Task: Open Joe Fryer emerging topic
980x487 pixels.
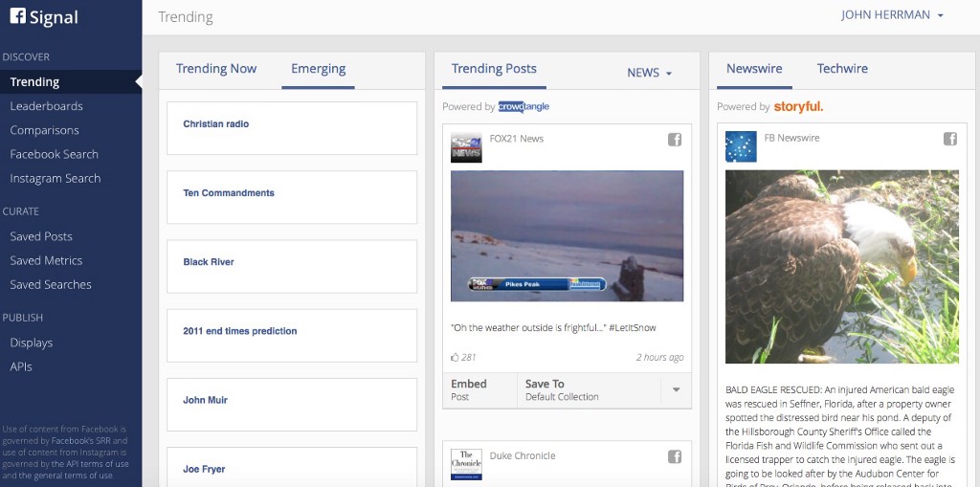Action: (x=292, y=467)
